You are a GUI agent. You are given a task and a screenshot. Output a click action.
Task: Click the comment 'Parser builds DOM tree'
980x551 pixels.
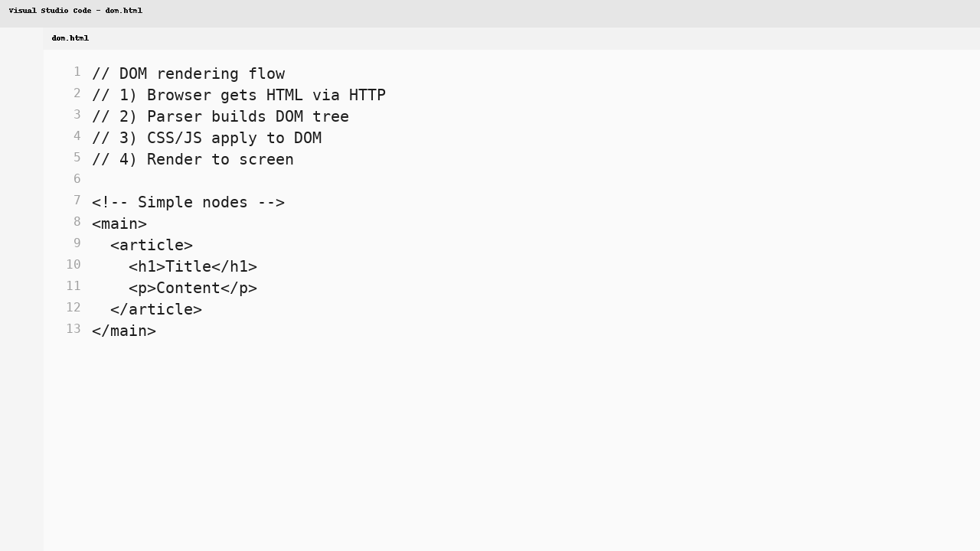coord(220,116)
